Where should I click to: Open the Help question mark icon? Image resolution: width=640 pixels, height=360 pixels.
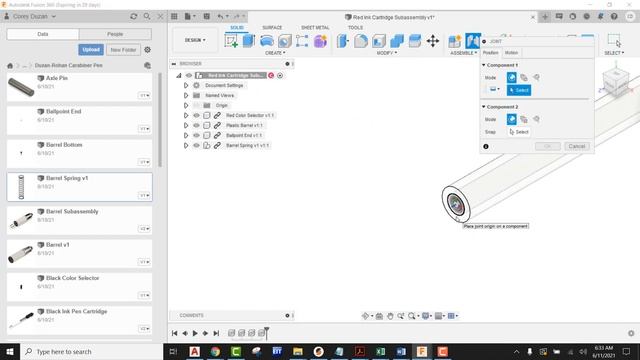[614, 16]
